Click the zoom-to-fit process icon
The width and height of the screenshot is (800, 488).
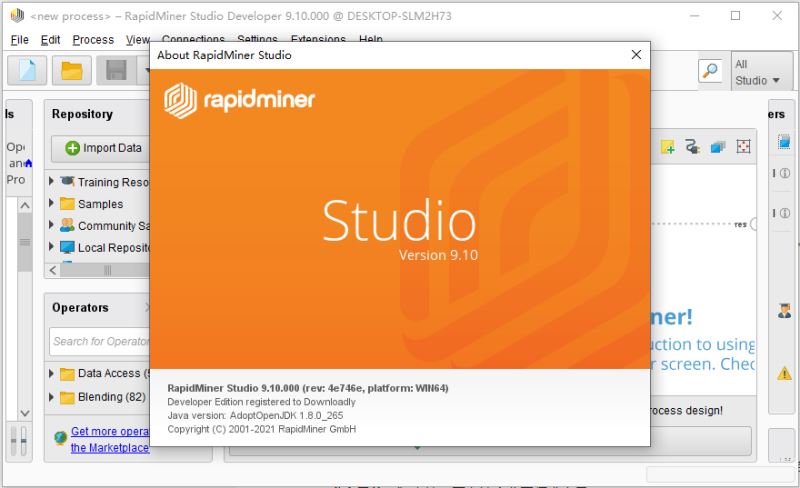click(743, 147)
